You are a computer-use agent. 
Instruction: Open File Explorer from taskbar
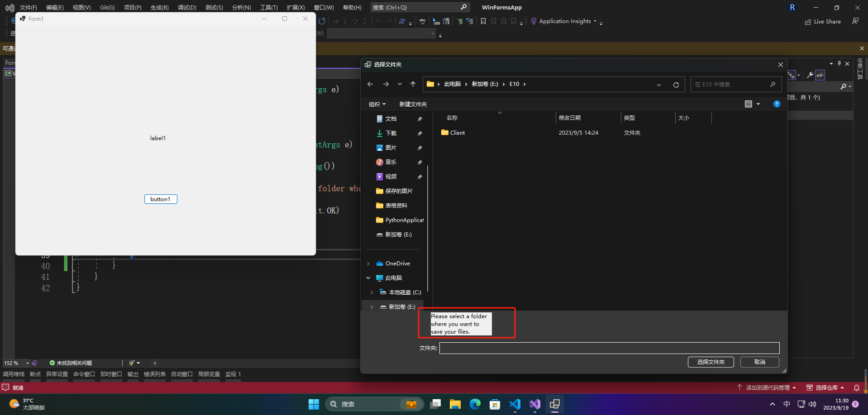click(x=455, y=404)
